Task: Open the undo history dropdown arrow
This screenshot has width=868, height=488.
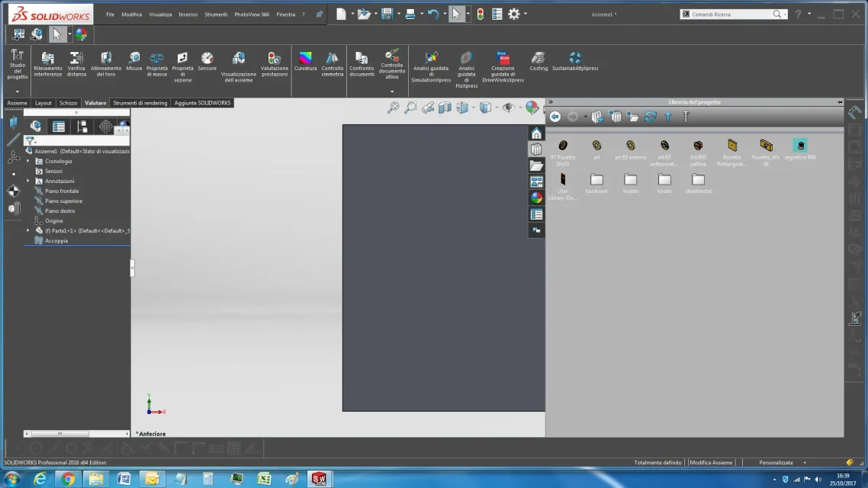Action: point(445,14)
